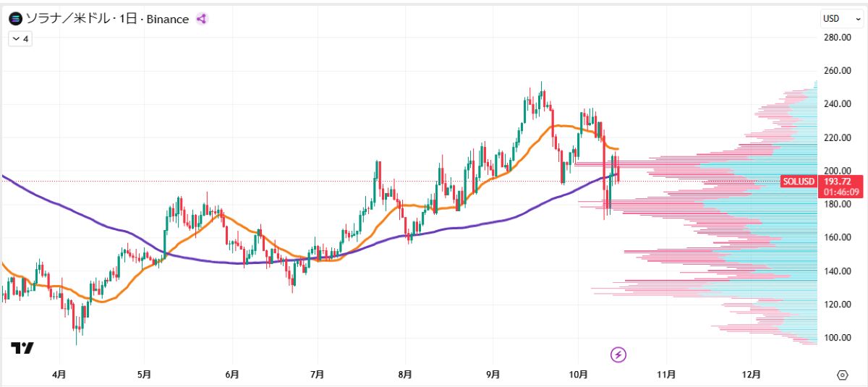Image resolution: width=868 pixels, height=387 pixels.
Task: Click the purple data-source icon beside Binance
Action: pos(202,20)
